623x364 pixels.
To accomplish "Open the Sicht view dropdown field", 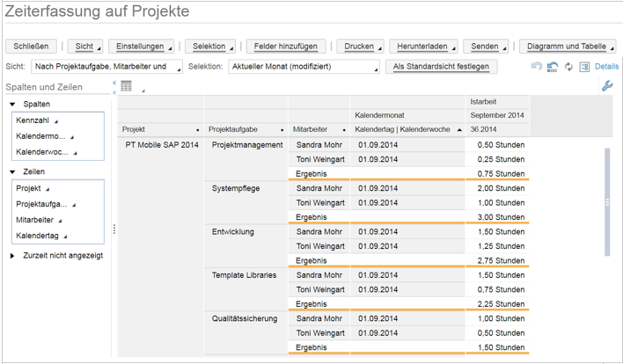I will point(106,67).
